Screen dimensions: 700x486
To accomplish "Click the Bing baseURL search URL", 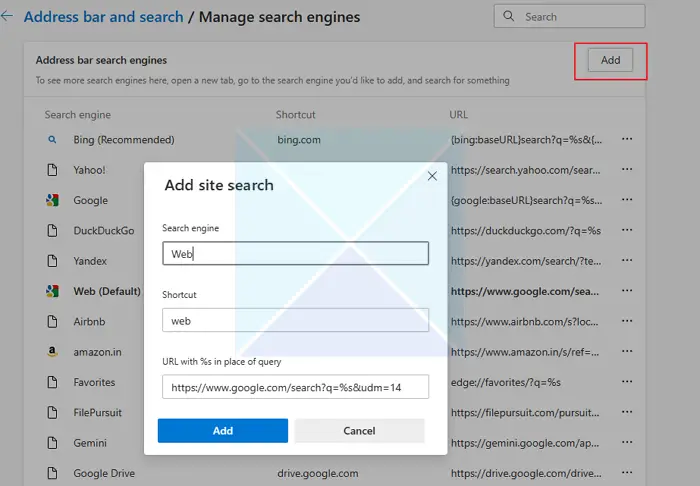I will [x=526, y=140].
